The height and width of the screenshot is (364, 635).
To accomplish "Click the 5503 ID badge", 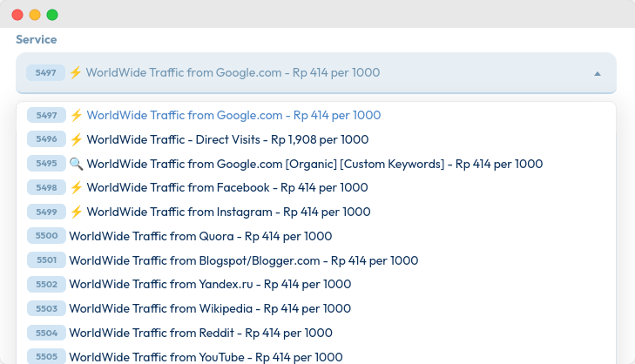I will coord(46,308).
